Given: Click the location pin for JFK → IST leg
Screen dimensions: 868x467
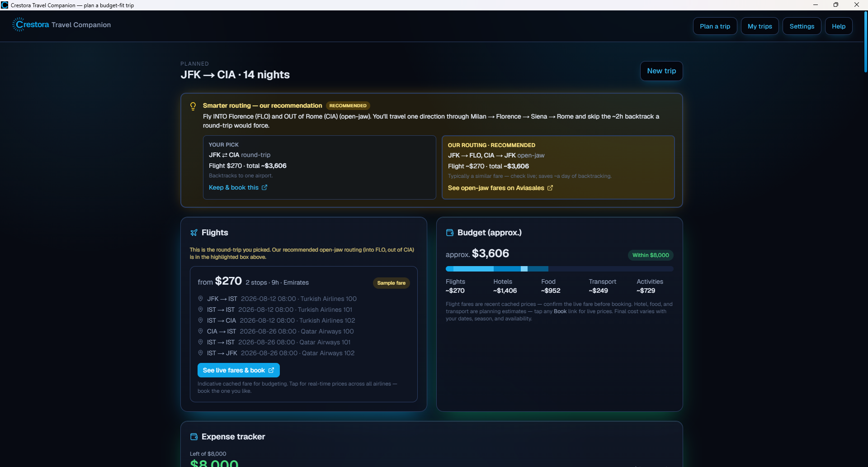Looking at the screenshot, I should [200, 299].
